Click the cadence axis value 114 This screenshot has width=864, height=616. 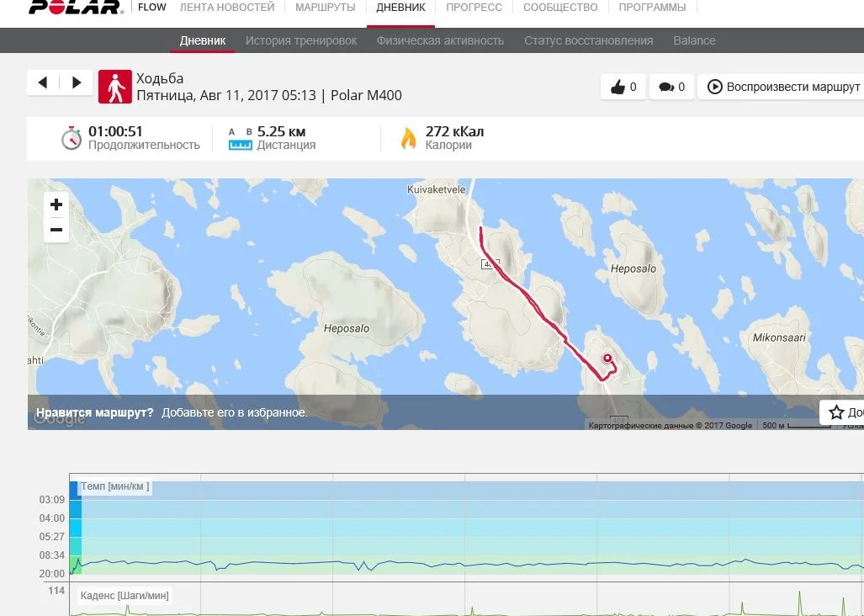pyautogui.click(x=56, y=591)
